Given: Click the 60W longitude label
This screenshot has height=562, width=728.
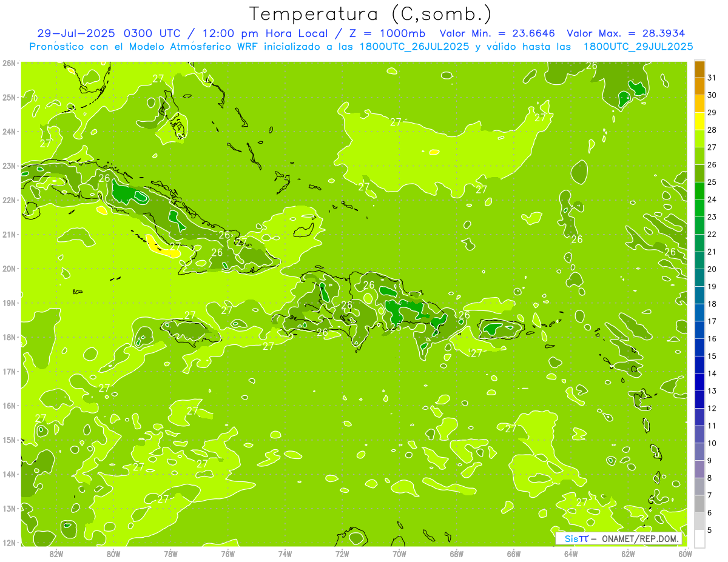Looking at the screenshot, I should [x=685, y=554].
